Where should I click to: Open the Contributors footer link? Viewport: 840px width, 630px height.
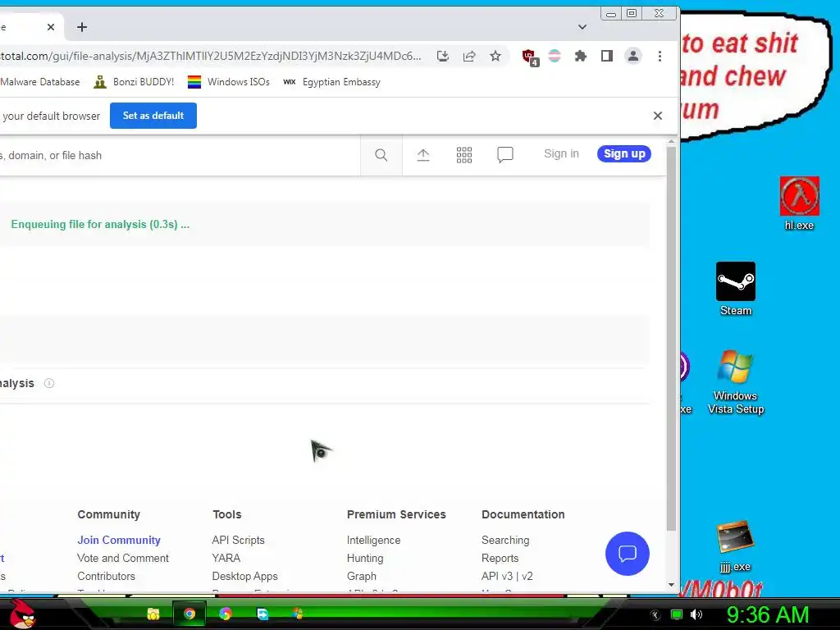point(106,577)
